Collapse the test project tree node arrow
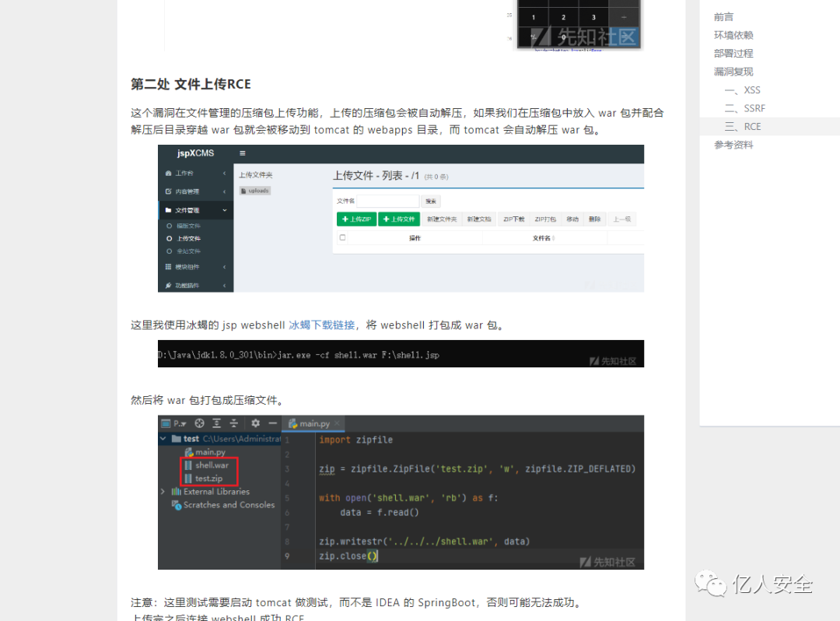Screen dimensions: 840x621 pos(163,439)
